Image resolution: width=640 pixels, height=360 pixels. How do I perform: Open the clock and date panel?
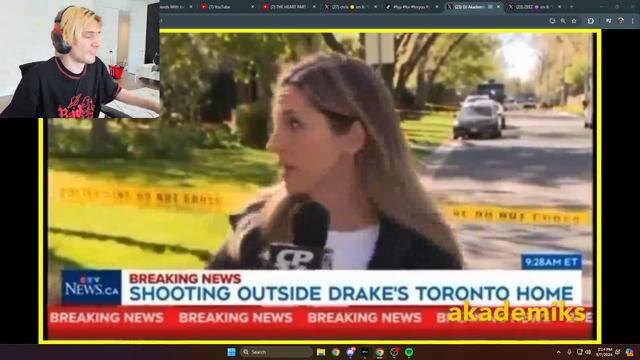coord(604,352)
